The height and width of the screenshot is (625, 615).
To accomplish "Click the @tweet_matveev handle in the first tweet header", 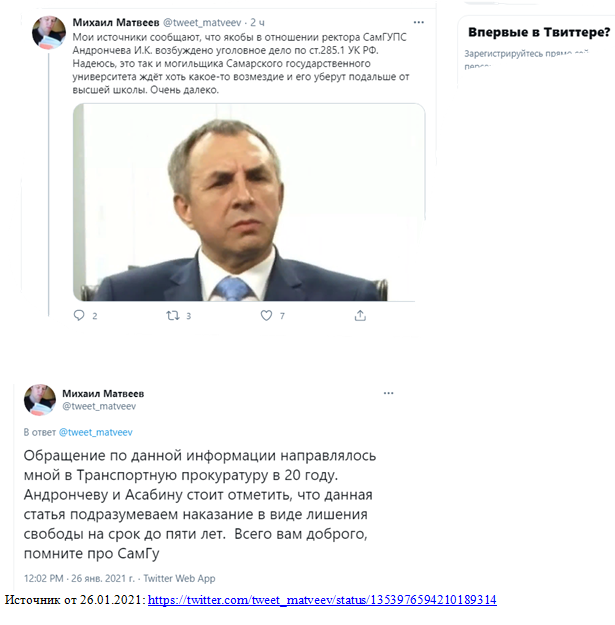I will [x=202, y=23].
